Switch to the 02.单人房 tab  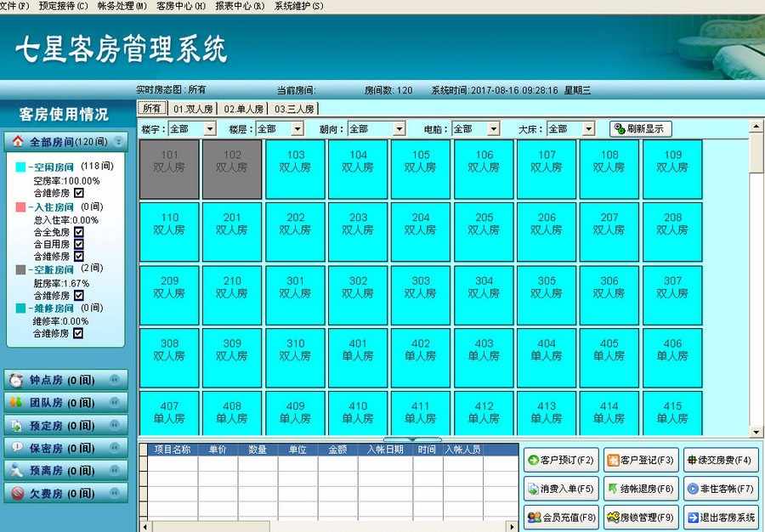pos(243,109)
